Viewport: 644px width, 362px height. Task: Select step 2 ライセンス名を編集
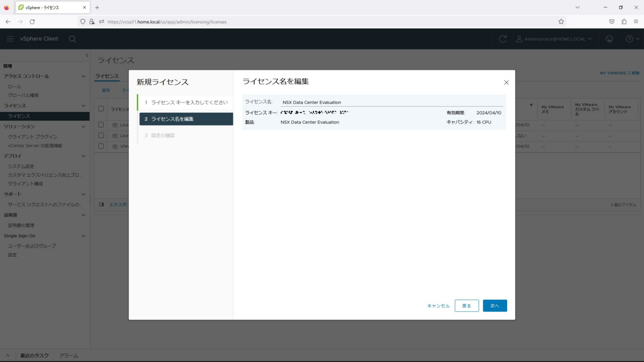tap(186, 119)
